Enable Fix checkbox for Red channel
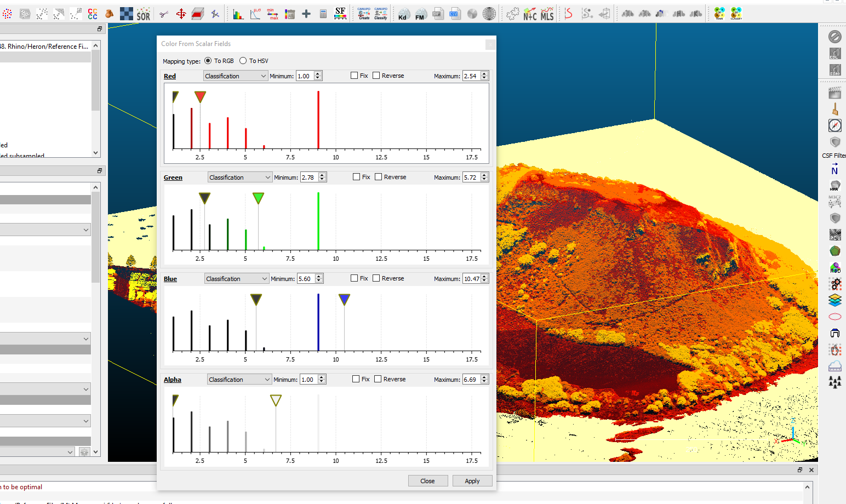 click(355, 76)
